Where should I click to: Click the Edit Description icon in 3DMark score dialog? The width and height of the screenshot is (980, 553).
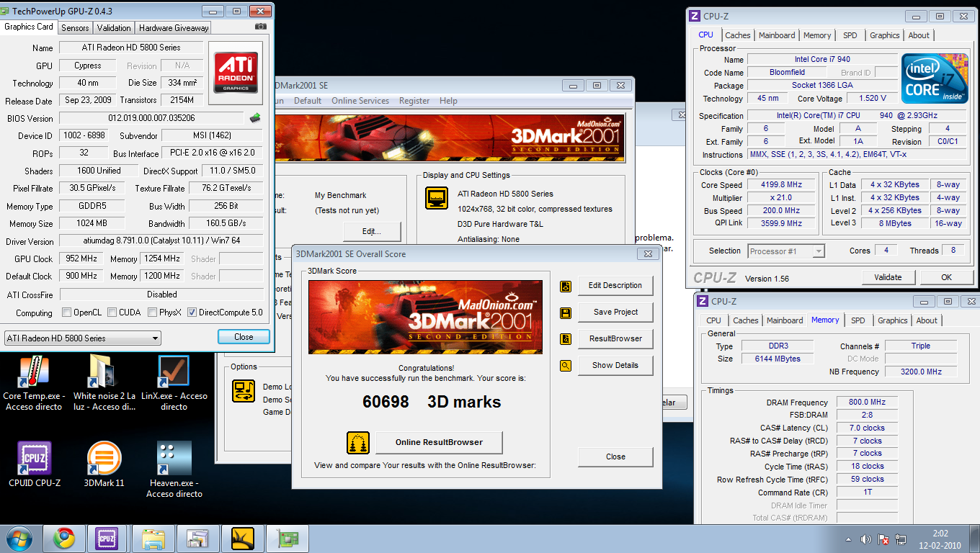pyautogui.click(x=566, y=286)
